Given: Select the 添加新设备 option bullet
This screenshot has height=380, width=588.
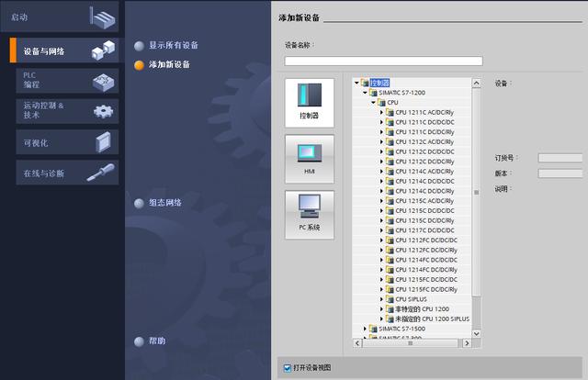Looking at the screenshot, I should [x=139, y=65].
